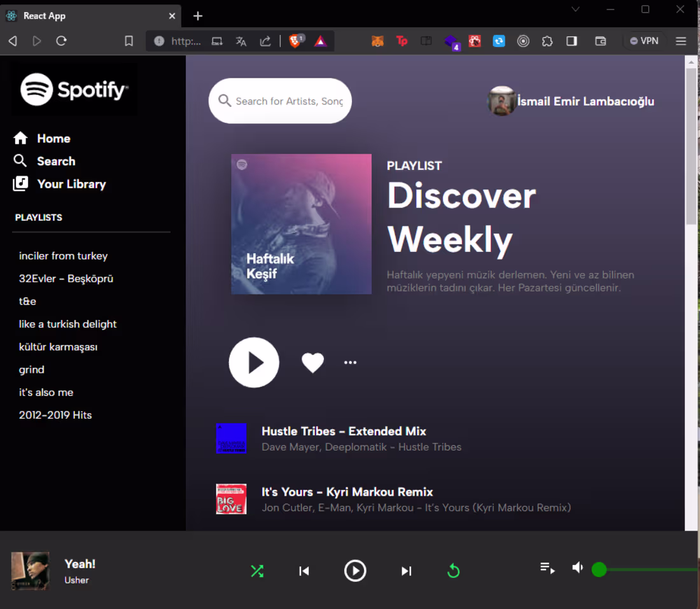Open the playlist options via the three dots
The width and height of the screenshot is (700, 609).
pyautogui.click(x=350, y=362)
